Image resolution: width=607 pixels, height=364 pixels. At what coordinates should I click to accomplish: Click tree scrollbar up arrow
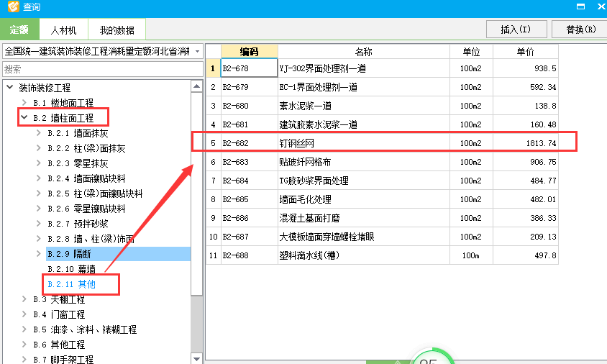(196, 86)
